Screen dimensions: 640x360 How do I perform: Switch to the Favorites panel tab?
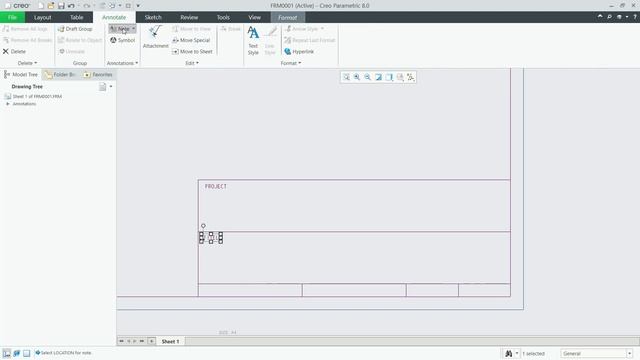point(98,74)
